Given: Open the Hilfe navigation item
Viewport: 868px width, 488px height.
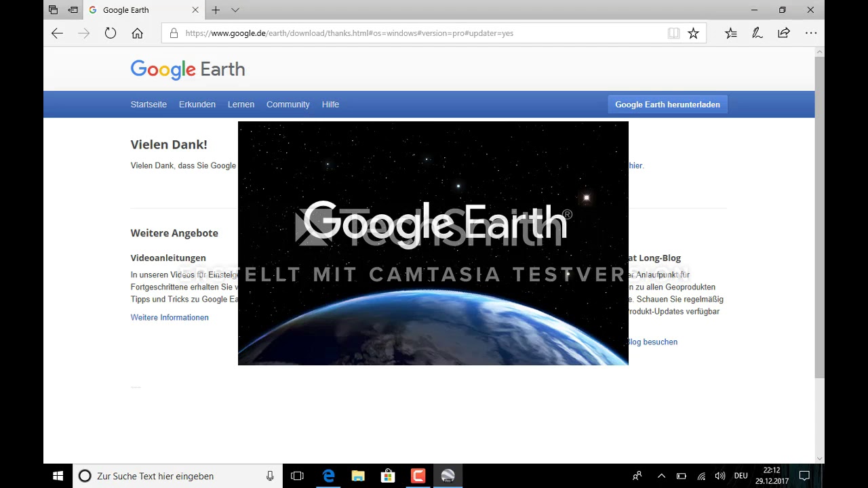Looking at the screenshot, I should pos(330,104).
